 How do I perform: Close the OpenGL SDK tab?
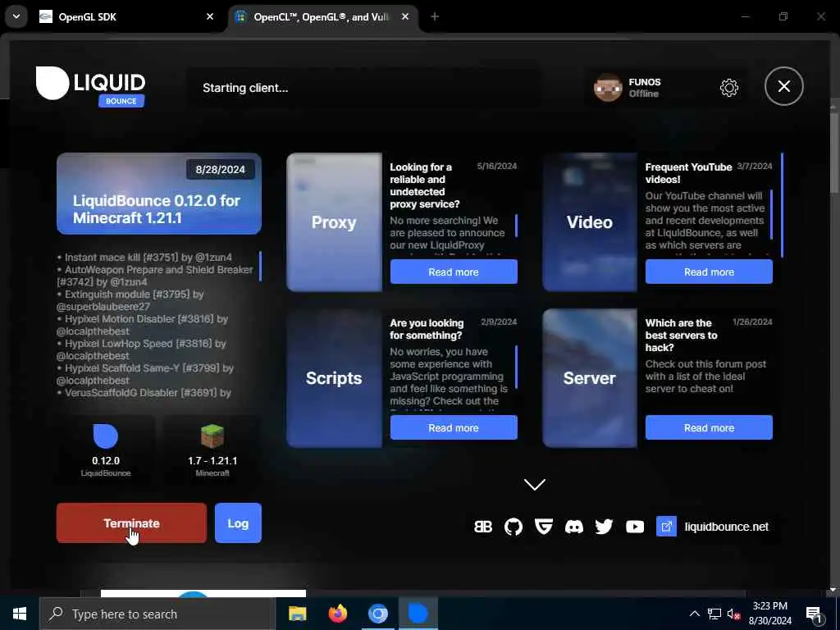(210, 16)
